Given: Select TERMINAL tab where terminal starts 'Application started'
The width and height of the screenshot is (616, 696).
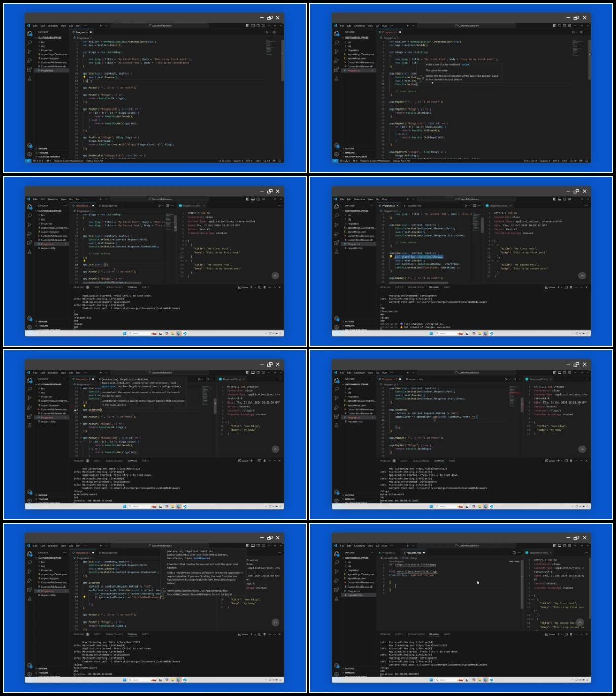Looking at the screenshot, I should point(132,287).
